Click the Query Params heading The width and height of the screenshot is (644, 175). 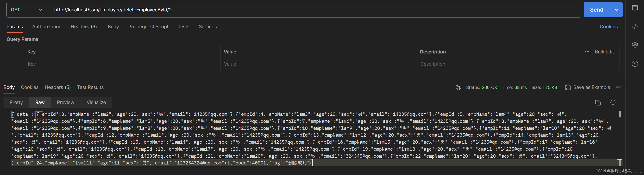tap(22, 39)
